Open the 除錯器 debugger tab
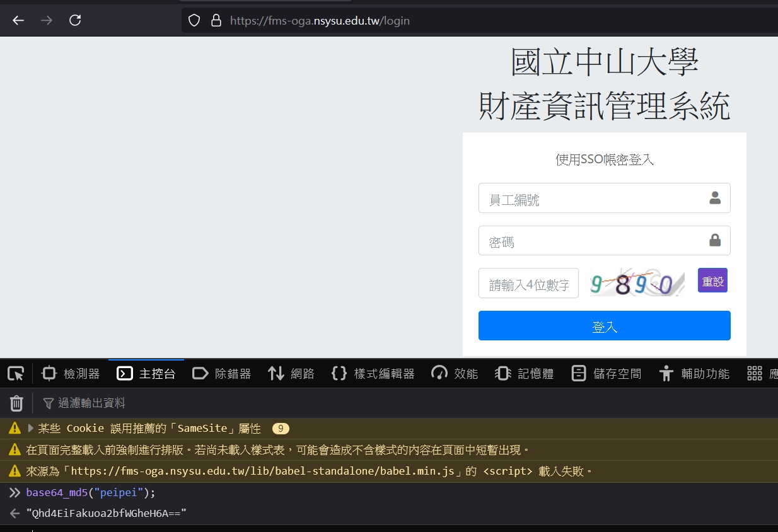The image size is (778, 532). point(222,374)
